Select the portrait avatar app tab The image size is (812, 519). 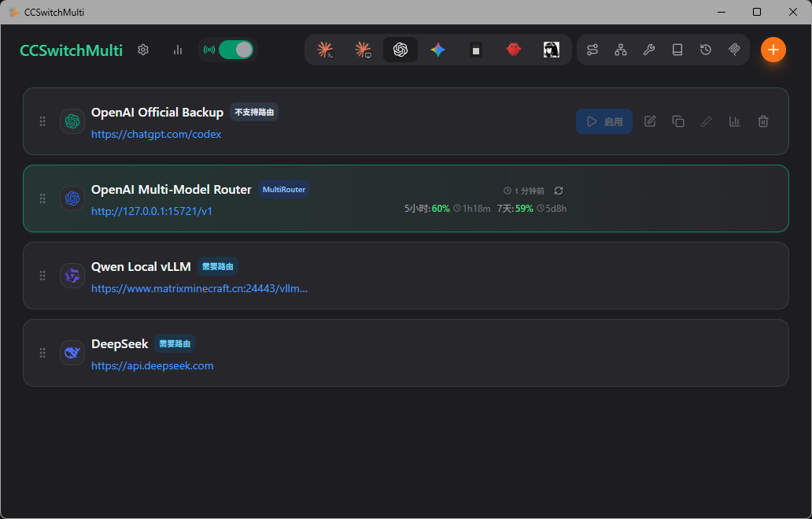pos(552,50)
